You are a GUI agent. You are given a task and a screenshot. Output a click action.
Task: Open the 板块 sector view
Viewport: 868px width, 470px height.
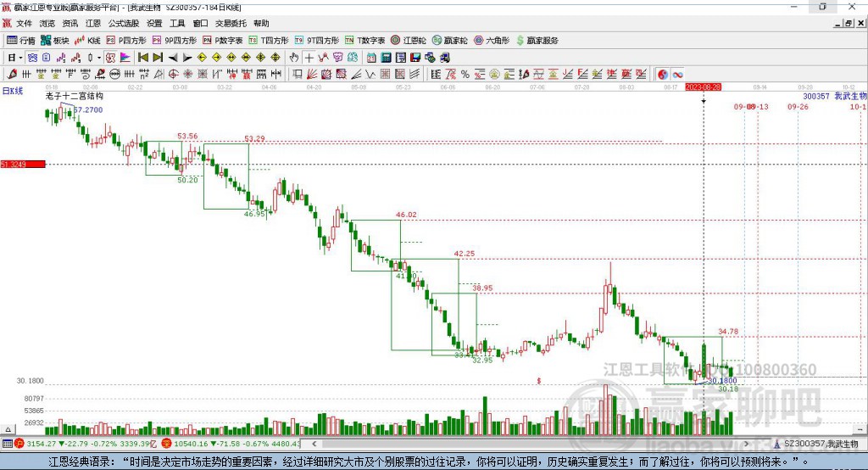[55, 41]
